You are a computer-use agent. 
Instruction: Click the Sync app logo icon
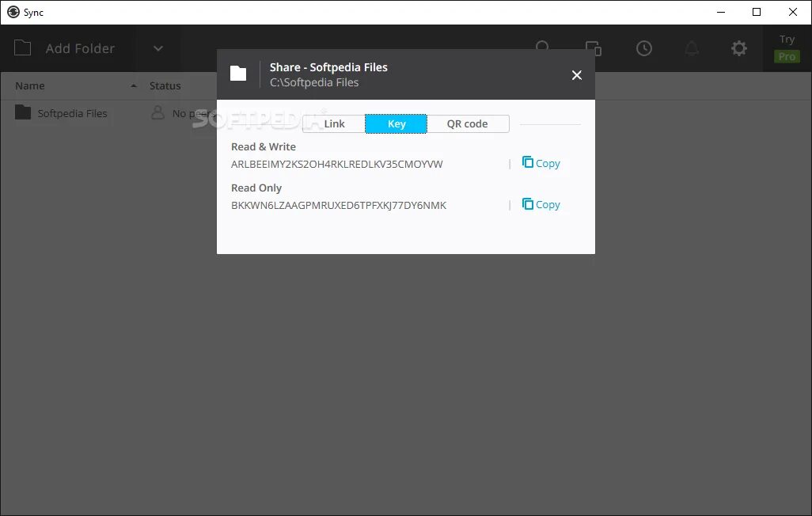point(13,12)
